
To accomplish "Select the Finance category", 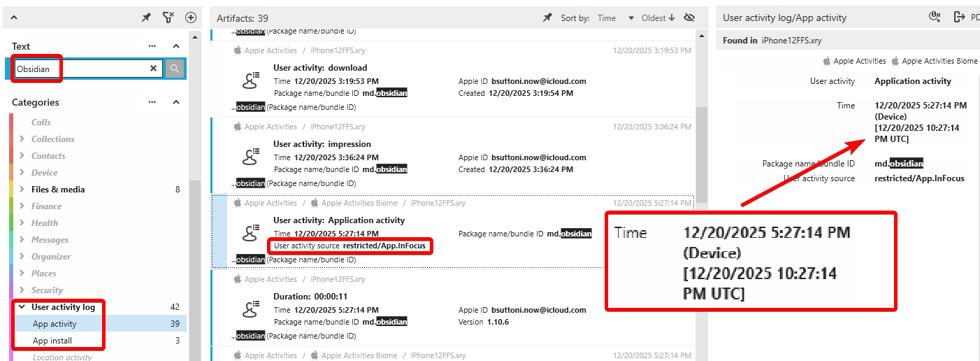I will click(46, 206).
